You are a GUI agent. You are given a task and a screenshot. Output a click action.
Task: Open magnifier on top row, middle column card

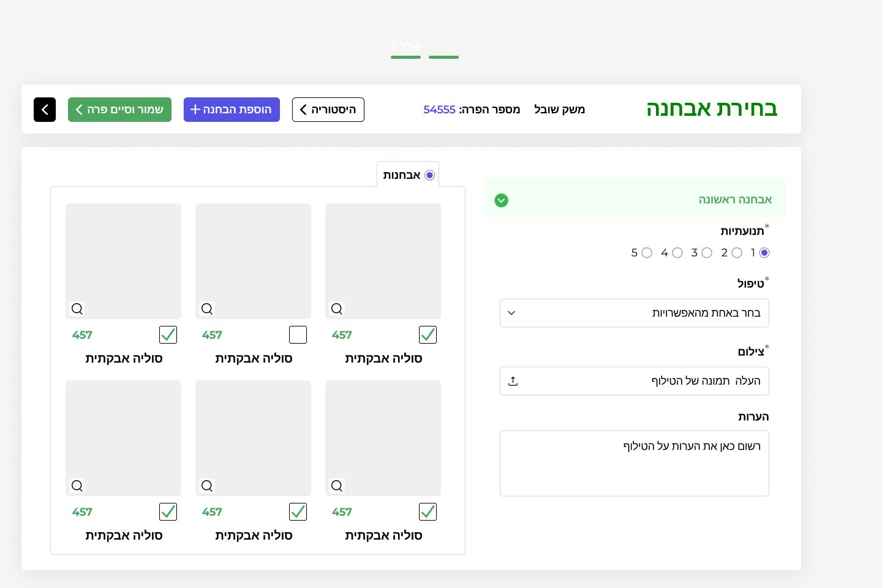(x=207, y=309)
